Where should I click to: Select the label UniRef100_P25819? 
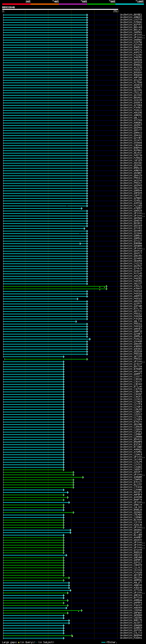(131, 158)
